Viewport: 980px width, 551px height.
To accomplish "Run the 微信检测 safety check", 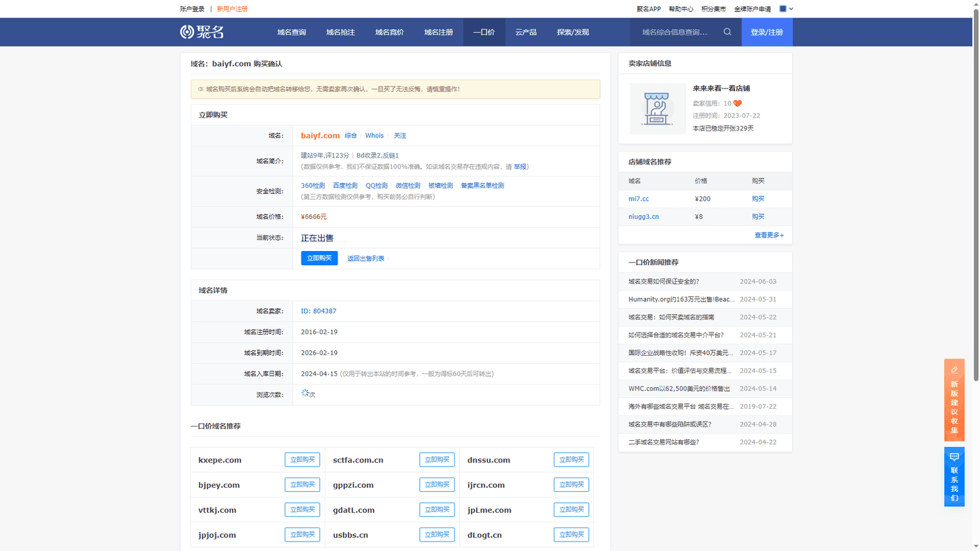I will [408, 185].
